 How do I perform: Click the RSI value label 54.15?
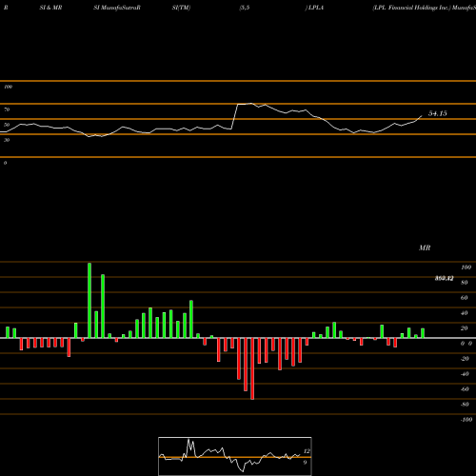[x=438, y=113]
